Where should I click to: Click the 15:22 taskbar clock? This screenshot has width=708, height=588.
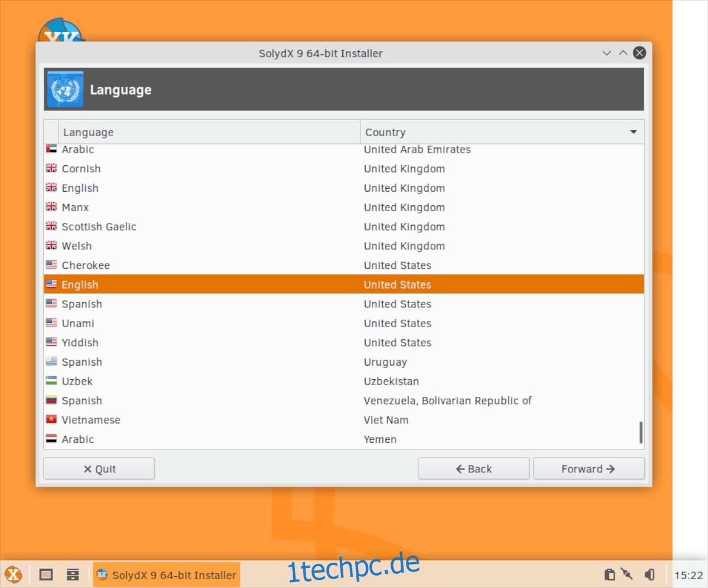click(x=689, y=575)
